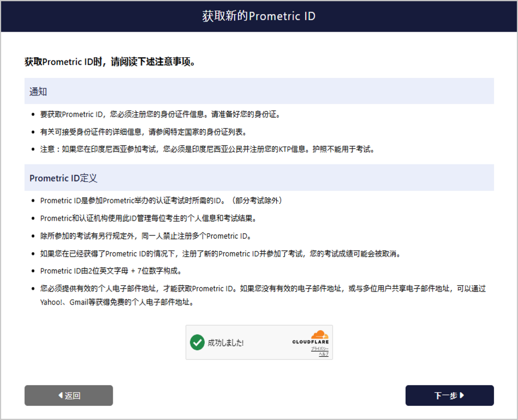Click the green success checkmark icon
Viewport: 518px width, 420px height.
coord(197,342)
